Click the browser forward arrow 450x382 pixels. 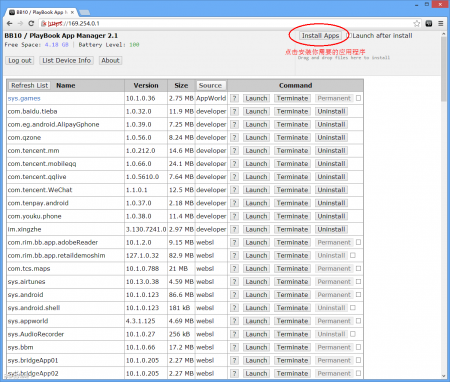pyautogui.click(x=20, y=23)
